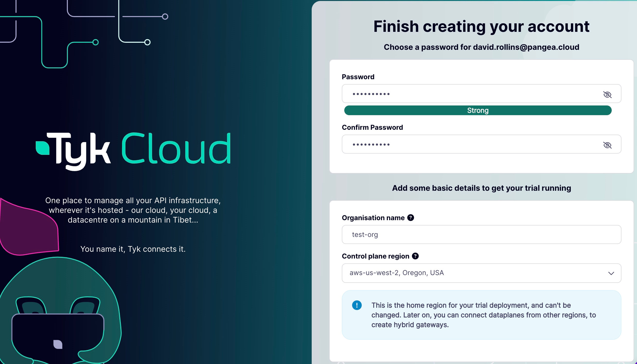This screenshot has height=364, width=637.
Task: Show the Confirm Password text via eye icon
Action: pyautogui.click(x=607, y=145)
